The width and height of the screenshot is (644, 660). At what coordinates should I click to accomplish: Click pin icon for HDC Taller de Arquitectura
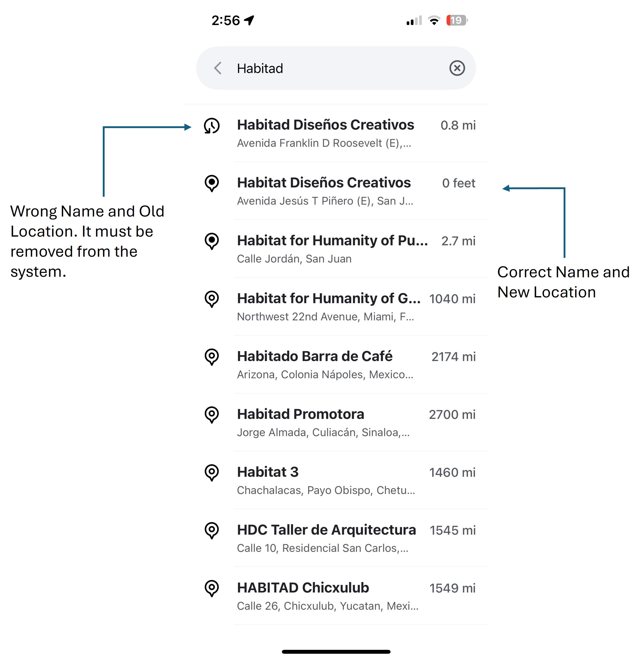click(x=212, y=530)
